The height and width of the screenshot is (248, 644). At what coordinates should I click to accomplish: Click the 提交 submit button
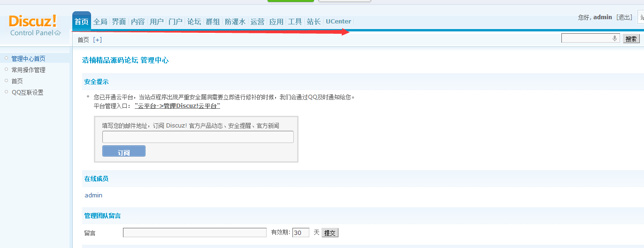point(330,233)
